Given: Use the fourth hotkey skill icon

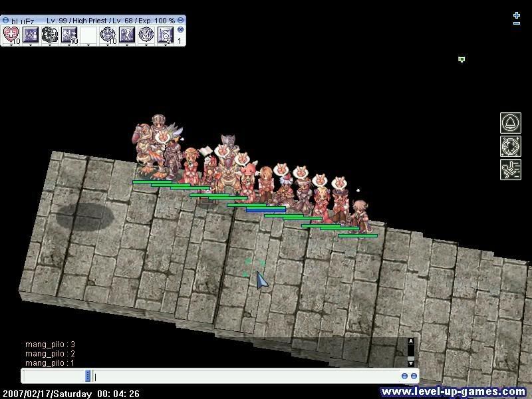Looking at the screenshot, I should [69, 35].
